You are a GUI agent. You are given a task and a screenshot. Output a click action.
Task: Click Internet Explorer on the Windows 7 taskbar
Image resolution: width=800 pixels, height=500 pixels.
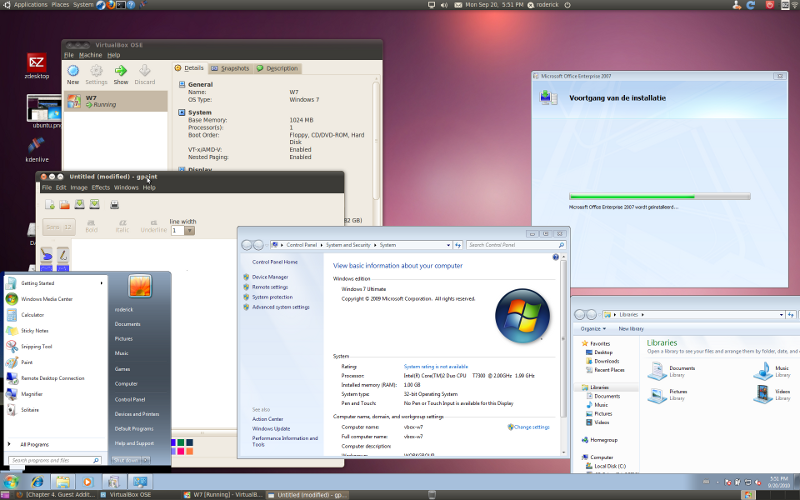(x=37, y=481)
